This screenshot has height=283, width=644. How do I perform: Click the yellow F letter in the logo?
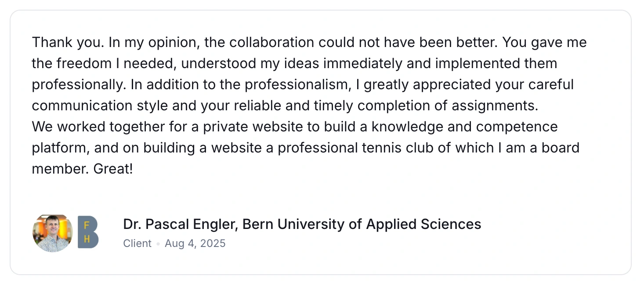[x=86, y=225]
